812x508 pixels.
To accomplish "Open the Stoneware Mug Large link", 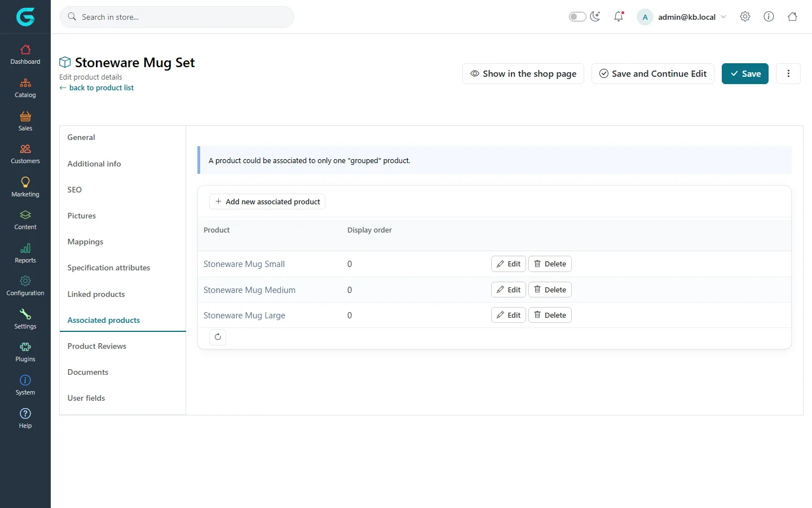I will 244,316.
